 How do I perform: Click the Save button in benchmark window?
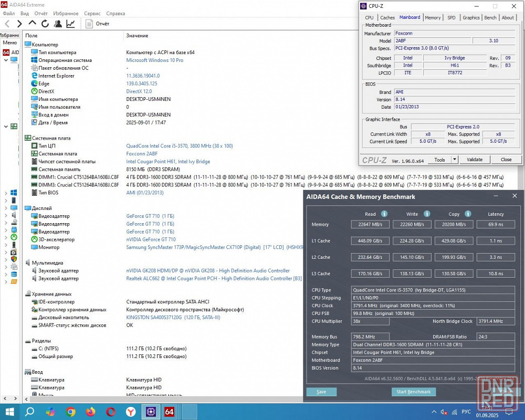[x=321, y=392]
